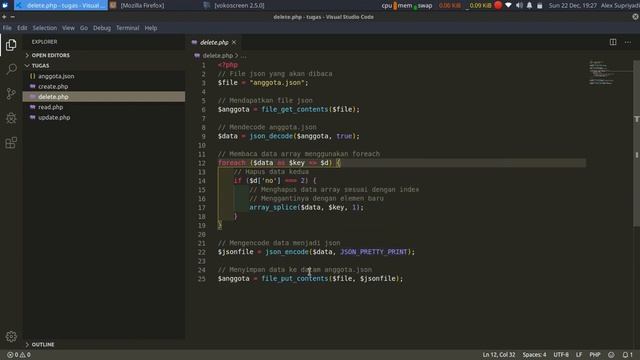This screenshot has height=360, width=640.
Task: Open the Go menu
Action: [84, 28]
